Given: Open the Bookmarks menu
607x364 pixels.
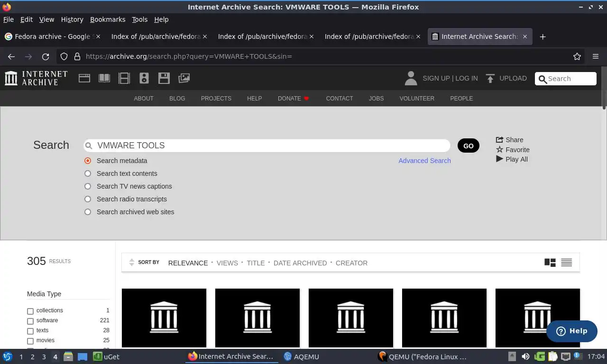Looking at the screenshot, I should click(108, 19).
